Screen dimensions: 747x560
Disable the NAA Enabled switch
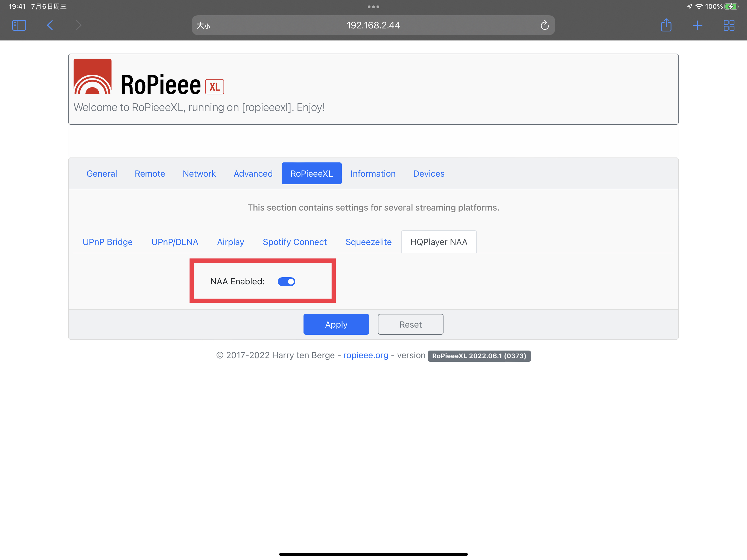click(286, 281)
